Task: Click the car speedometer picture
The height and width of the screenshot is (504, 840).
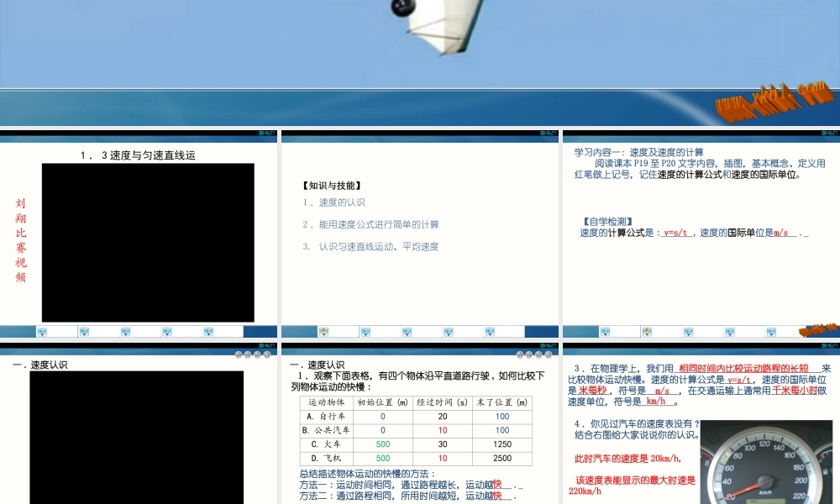Action: click(767, 462)
